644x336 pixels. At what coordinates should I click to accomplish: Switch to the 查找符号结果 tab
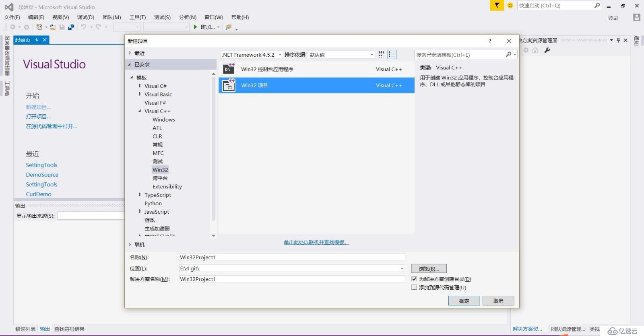click(69, 329)
